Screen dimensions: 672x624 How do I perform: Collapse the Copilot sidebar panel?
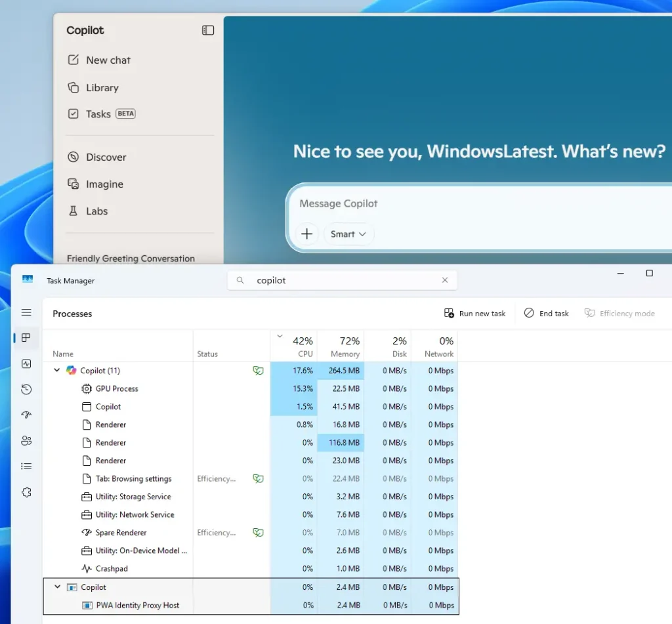point(207,30)
